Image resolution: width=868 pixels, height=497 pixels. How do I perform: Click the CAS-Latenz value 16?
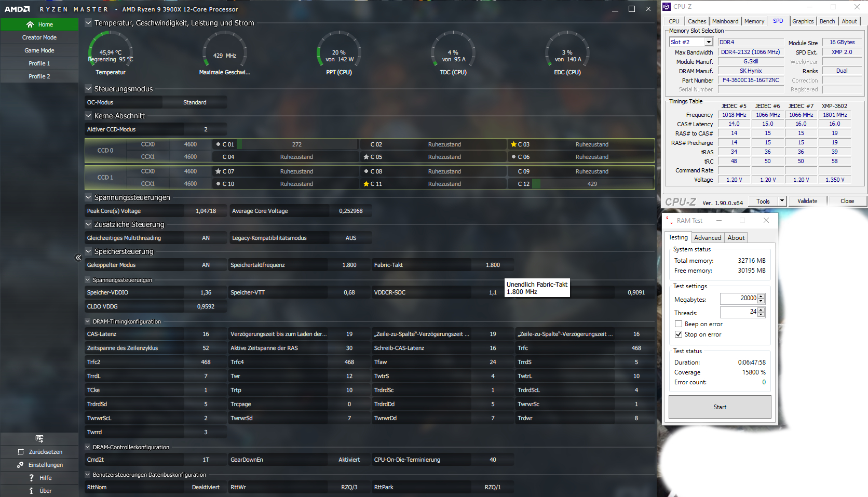click(206, 334)
